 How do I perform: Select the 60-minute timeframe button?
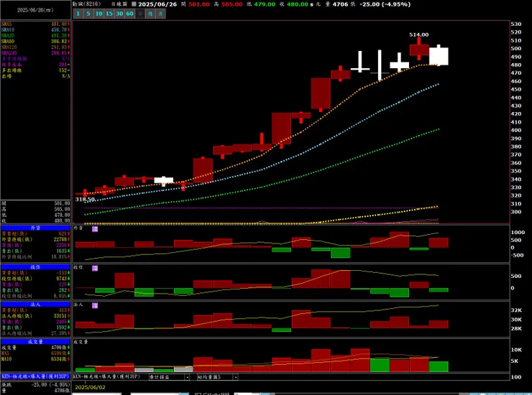pos(129,14)
